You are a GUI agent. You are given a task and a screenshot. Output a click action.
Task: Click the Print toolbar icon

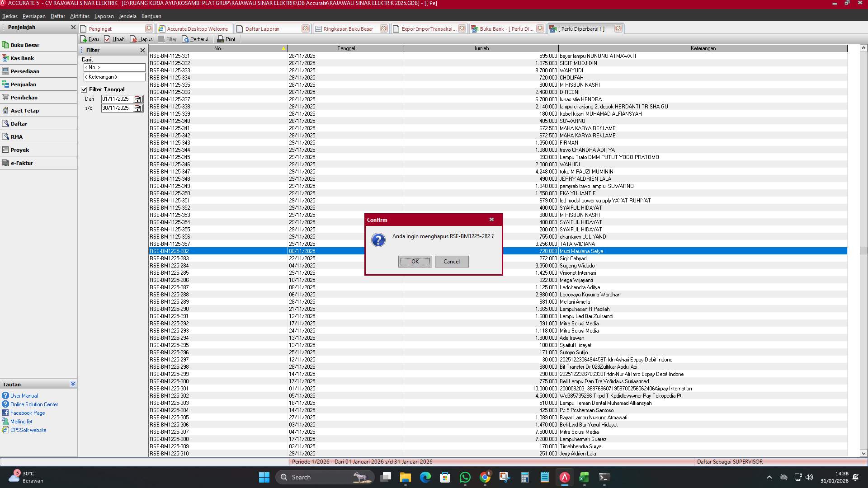220,39
